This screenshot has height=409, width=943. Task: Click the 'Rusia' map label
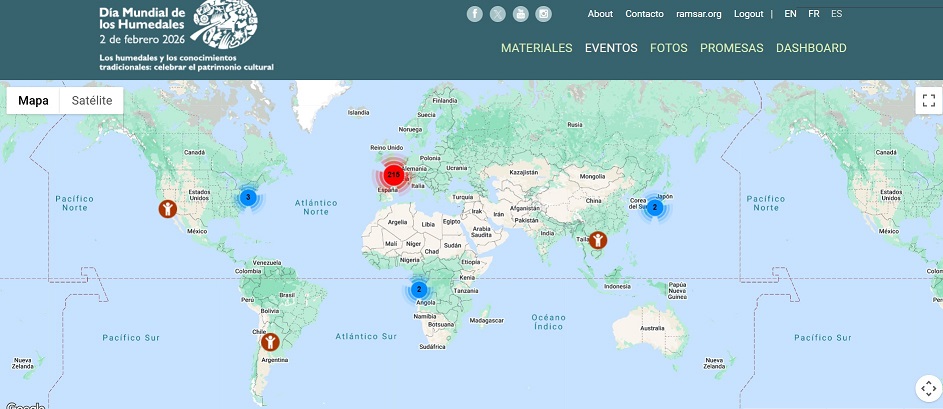[x=575, y=125]
